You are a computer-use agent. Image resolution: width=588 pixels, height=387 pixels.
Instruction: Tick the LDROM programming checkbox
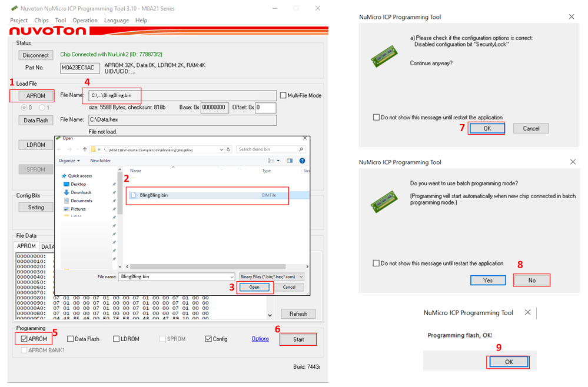click(117, 339)
